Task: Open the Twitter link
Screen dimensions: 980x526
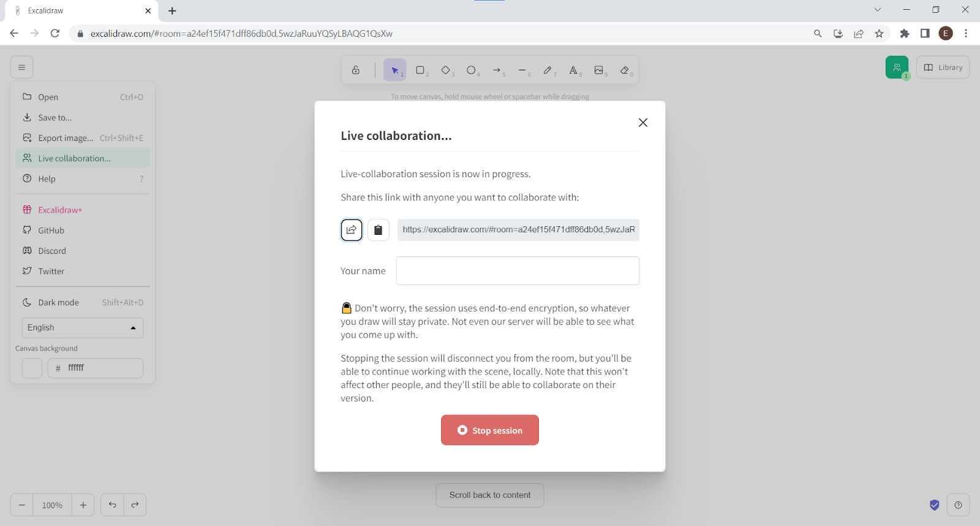Action: (83, 271)
